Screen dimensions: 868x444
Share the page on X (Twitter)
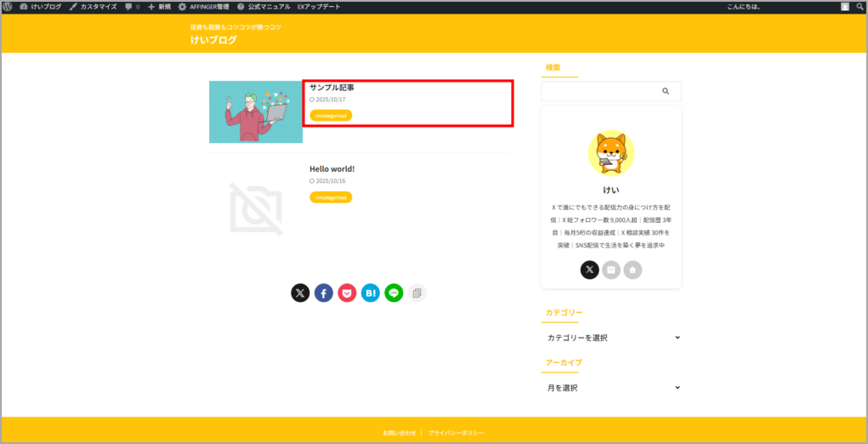[300, 293]
